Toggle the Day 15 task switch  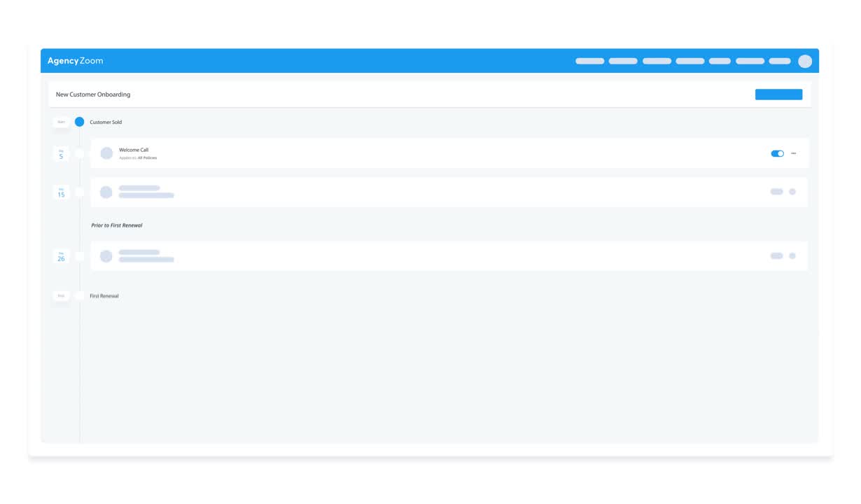point(777,190)
